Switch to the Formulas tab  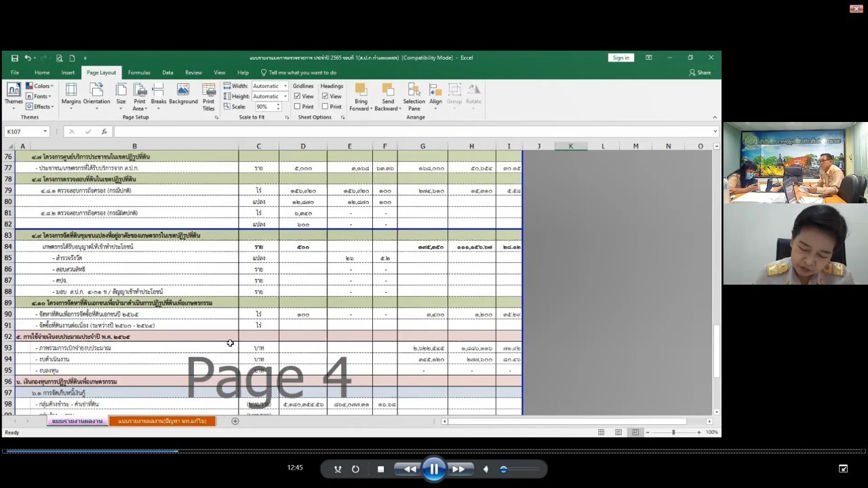[x=139, y=73]
